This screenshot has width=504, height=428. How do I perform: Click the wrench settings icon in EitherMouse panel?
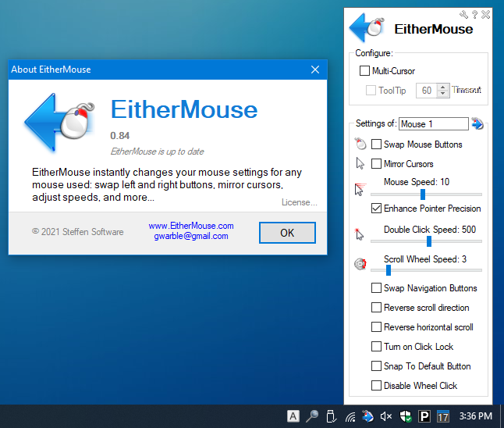point(463,14)
